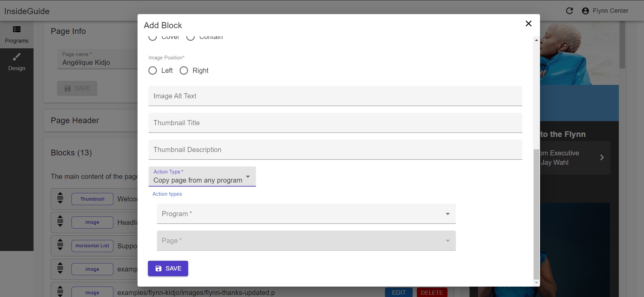Grab reorder handle of flynn-thanks-updated Image block

coord(60,291)
